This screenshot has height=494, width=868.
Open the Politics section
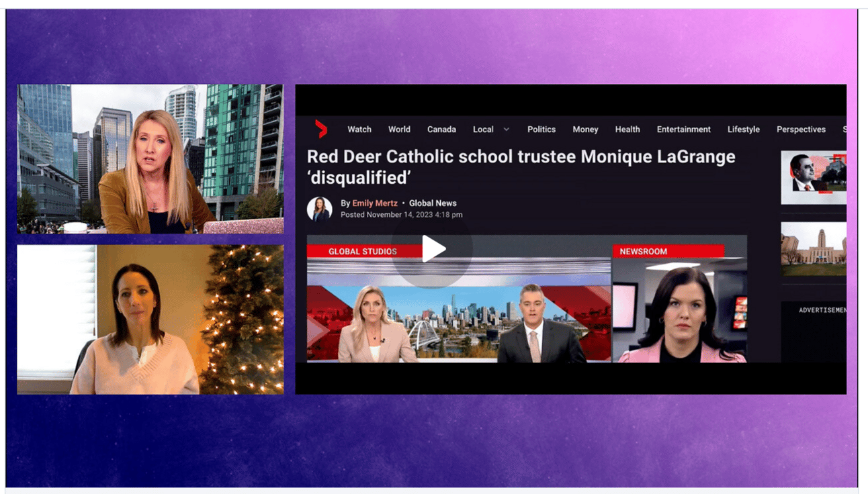pos(541,130)
